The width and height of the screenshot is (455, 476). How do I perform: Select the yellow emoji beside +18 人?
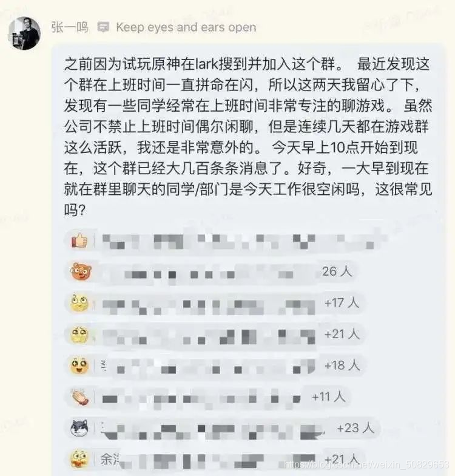pyautogui.click(x=79, y=365)
